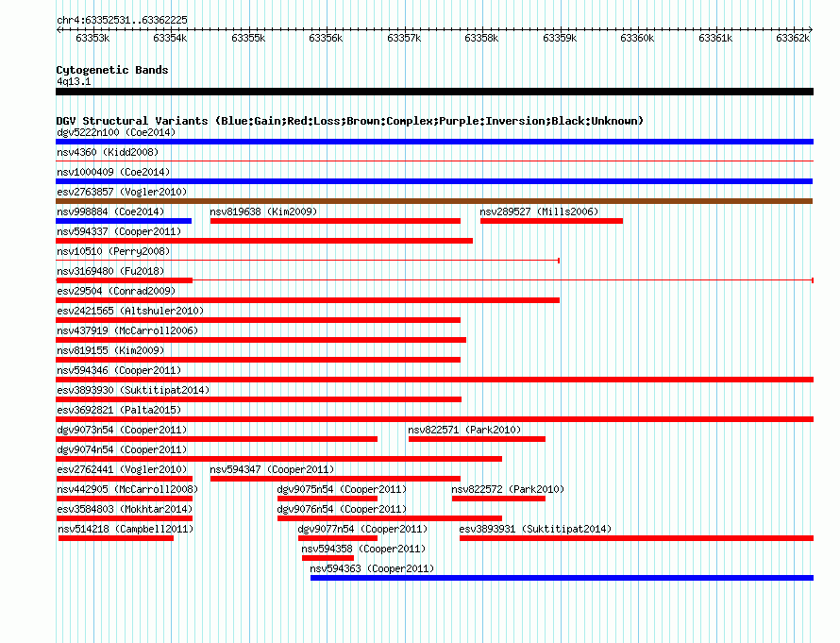Click the 63353k ruler tick label
Screen dimensions: 840x643
coord(92,38)
